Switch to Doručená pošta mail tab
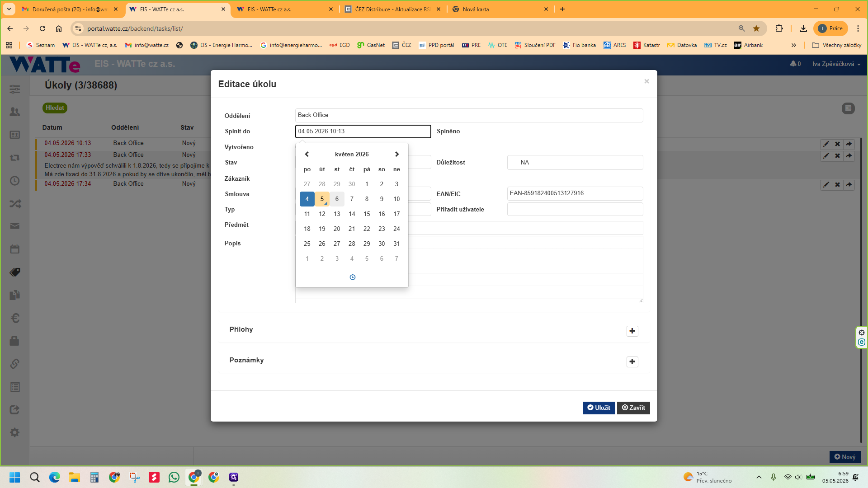Screen dimensions: 868x488 click(x=69, y=9)
